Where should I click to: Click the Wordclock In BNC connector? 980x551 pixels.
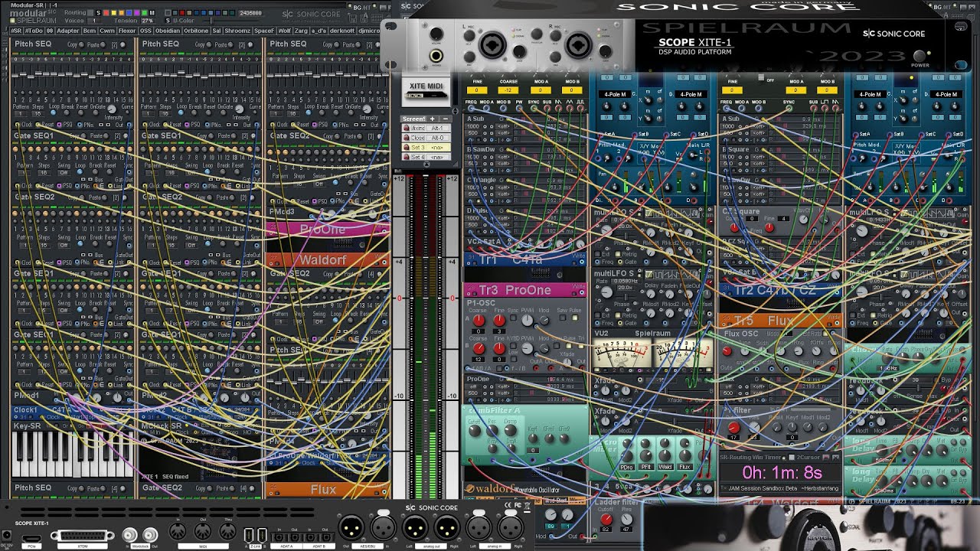[131, 535]
